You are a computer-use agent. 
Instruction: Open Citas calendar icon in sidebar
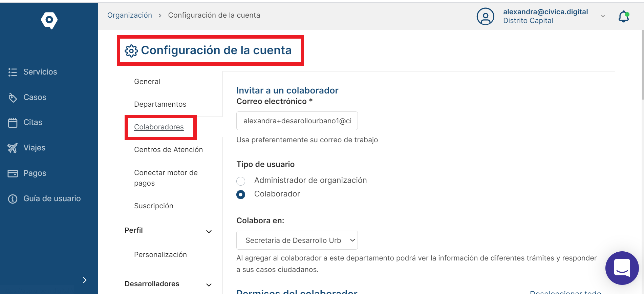tap(13, 123)
